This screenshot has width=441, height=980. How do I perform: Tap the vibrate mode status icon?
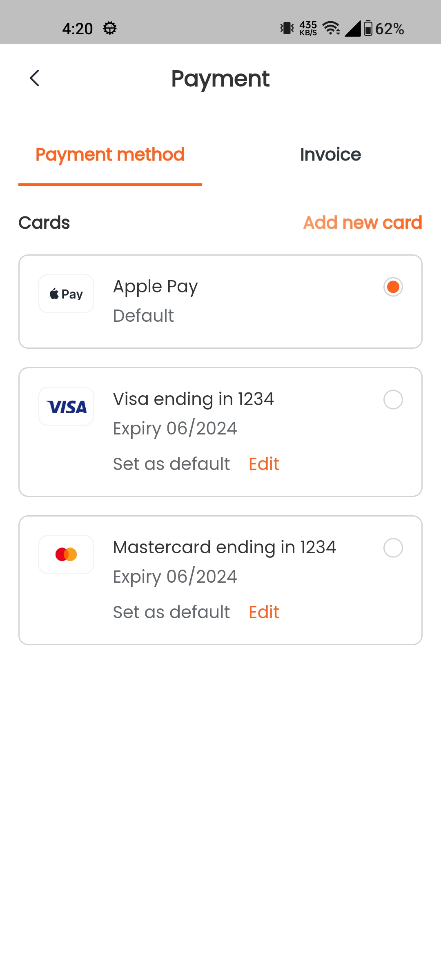(287, 28)
